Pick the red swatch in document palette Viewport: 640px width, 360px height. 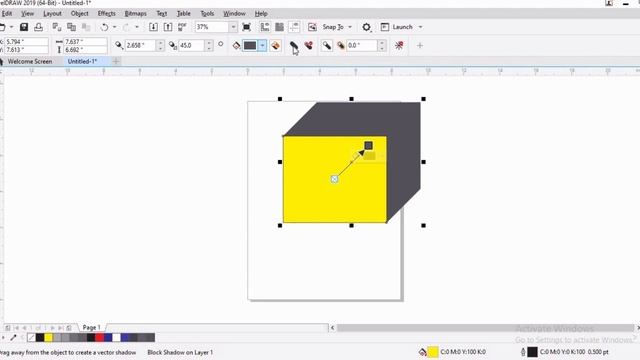click(100, 338)
